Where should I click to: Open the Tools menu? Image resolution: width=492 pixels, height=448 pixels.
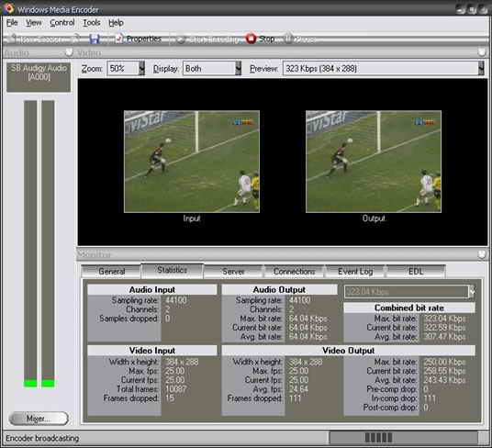[92, 23]
